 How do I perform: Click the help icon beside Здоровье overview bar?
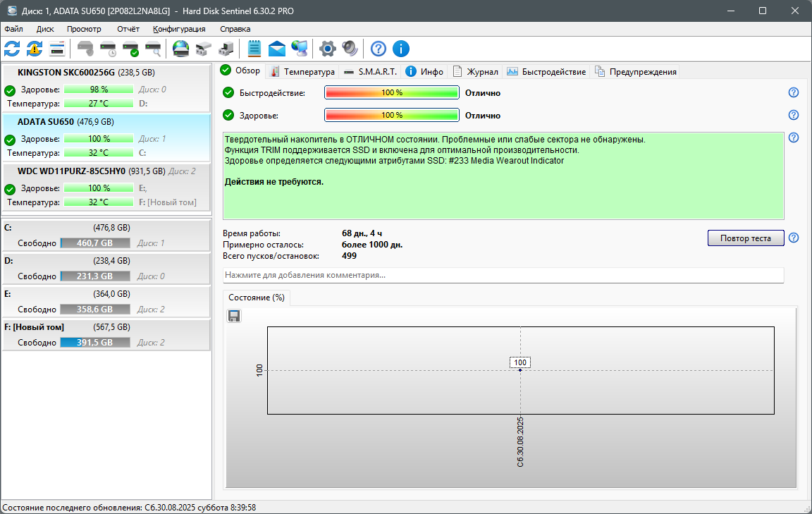(794, 115)
